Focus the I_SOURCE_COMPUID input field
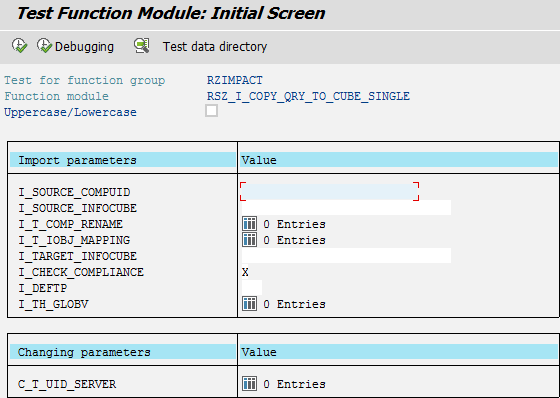This screenshot has width=560, height=398. (329, 192)
